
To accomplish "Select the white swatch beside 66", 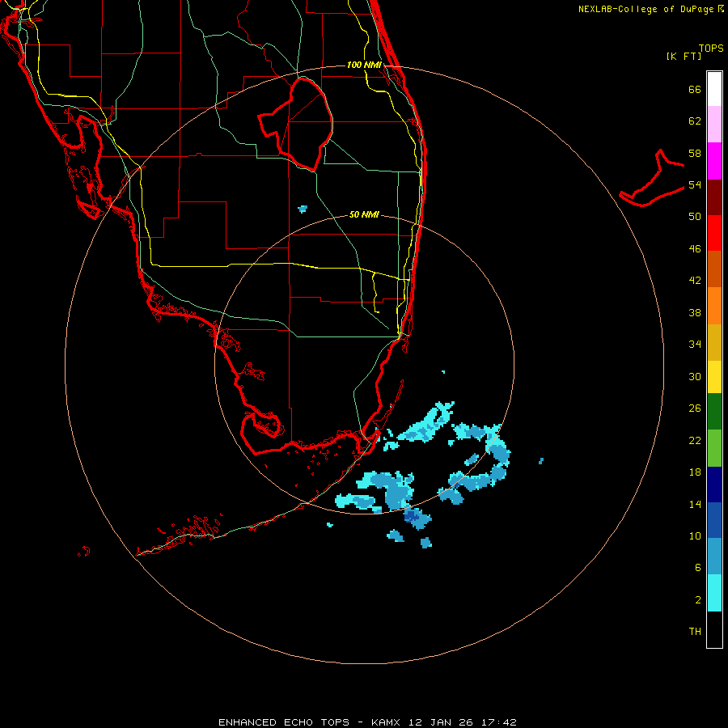I will point(714,89).
